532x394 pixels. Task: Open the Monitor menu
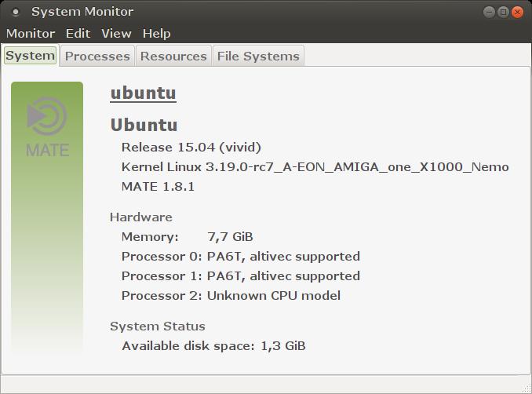point(31,33)
